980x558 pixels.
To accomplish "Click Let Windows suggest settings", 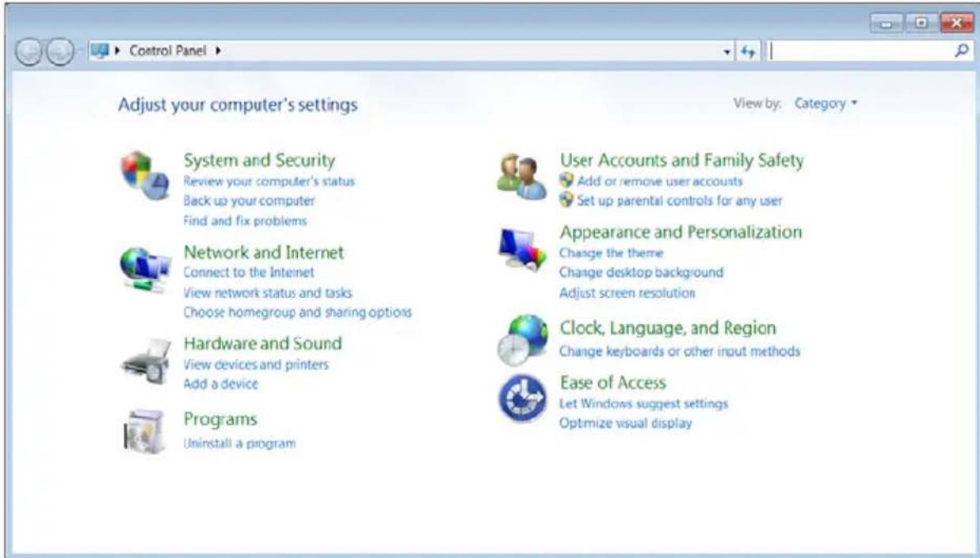I will click(x=643, y=403).
